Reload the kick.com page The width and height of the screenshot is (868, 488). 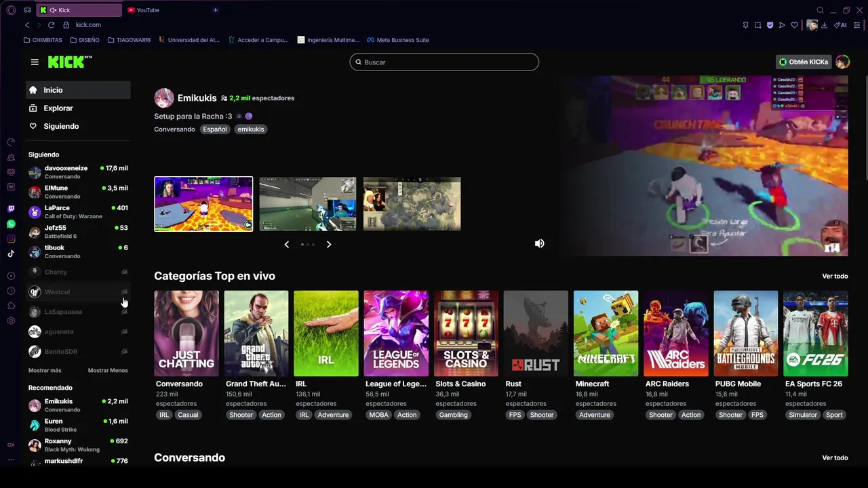click(51, 25)
